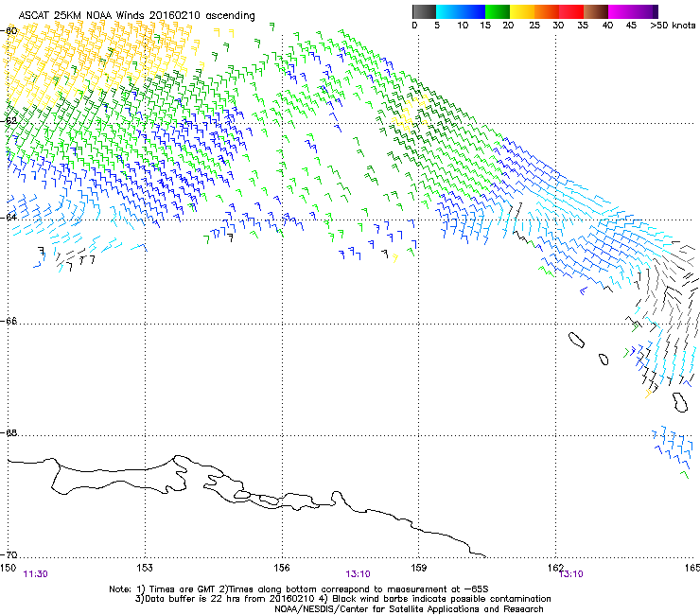Pick the brown 35-40 knot legend segment
700x615 pixels.
(x=596, y=11)
